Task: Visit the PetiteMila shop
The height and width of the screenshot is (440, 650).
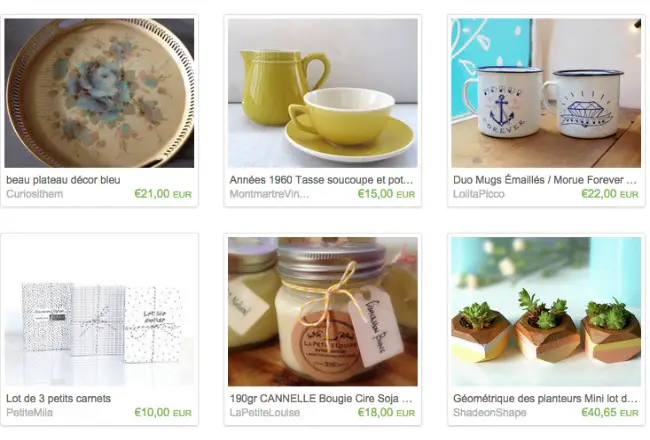Action: pos(29,413)
